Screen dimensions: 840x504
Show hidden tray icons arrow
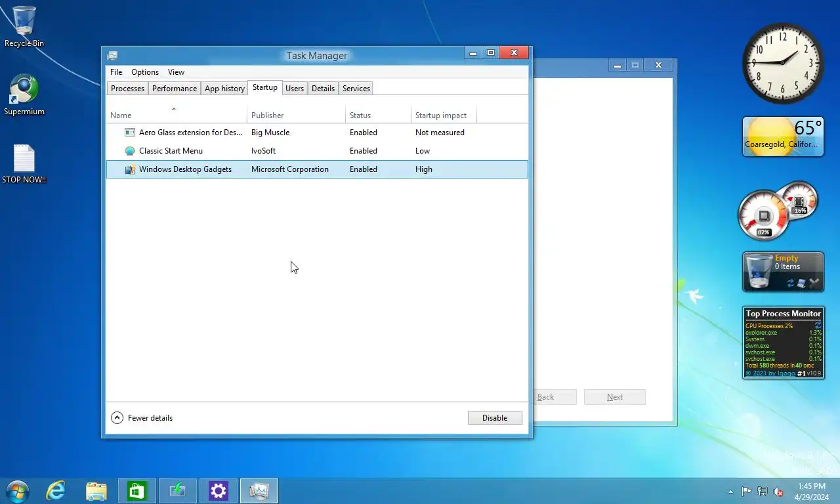pos(730,492)
